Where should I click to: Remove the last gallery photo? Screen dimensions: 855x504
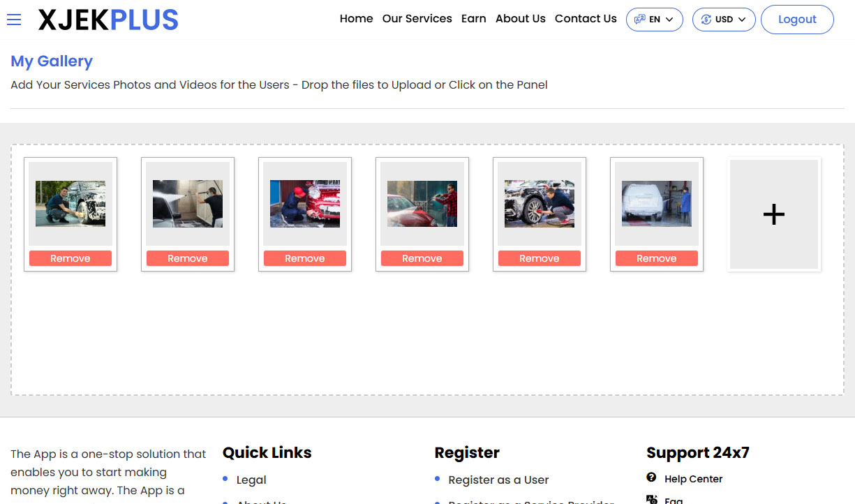tap(656, 258)
